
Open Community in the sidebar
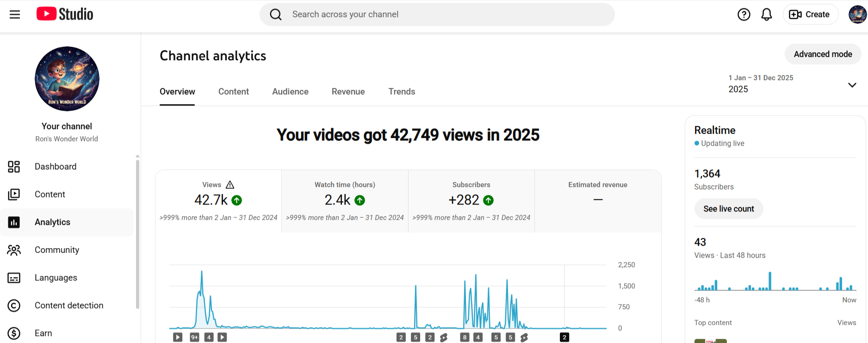(x=67, y=250)
